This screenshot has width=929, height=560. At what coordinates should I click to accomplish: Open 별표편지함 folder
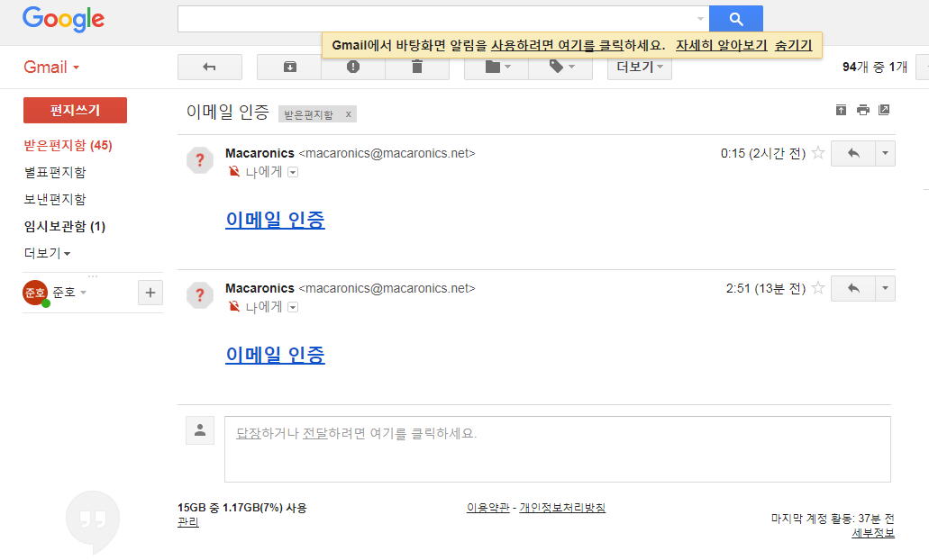click(55, 172)
